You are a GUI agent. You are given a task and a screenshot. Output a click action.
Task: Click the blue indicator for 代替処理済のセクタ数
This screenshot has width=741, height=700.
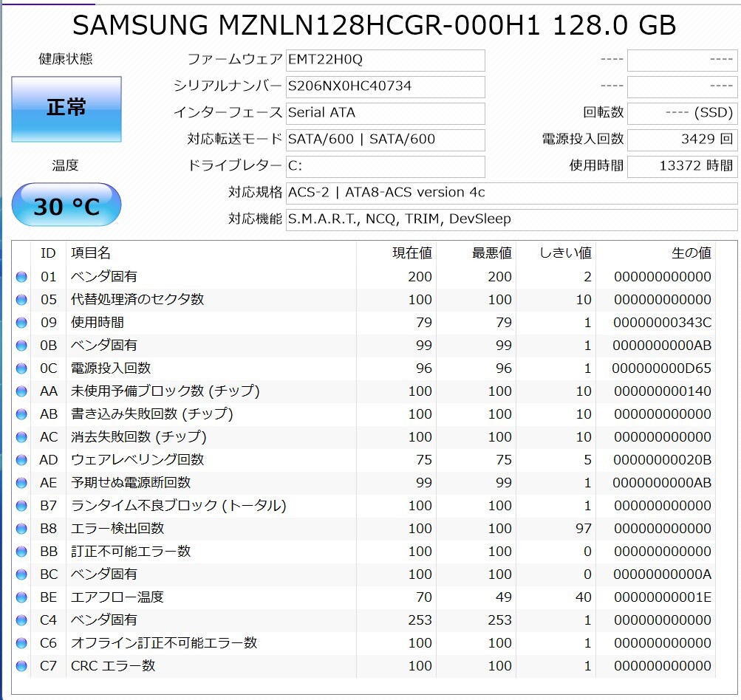click(21, 300)
